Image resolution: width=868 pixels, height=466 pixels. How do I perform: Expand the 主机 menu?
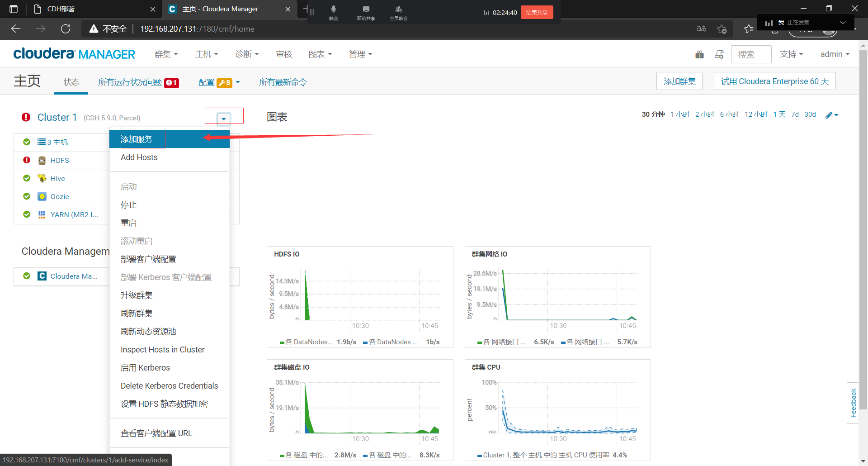pos(207,54)
